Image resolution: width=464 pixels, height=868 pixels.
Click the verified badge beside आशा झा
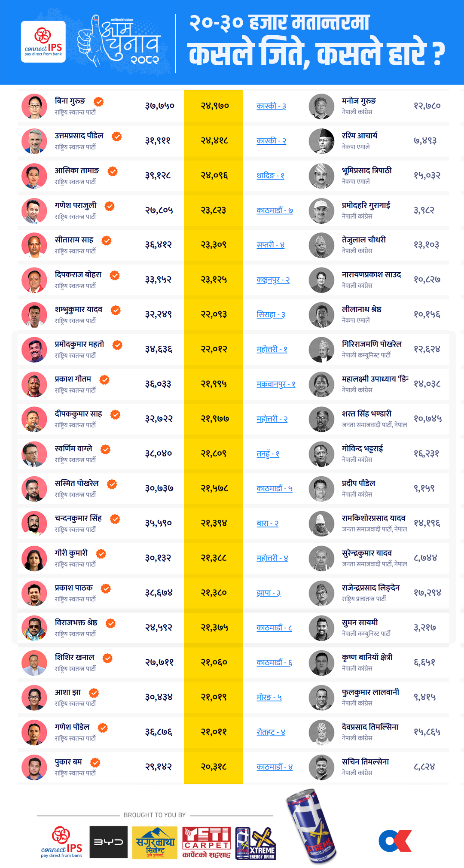coord(94,693)
